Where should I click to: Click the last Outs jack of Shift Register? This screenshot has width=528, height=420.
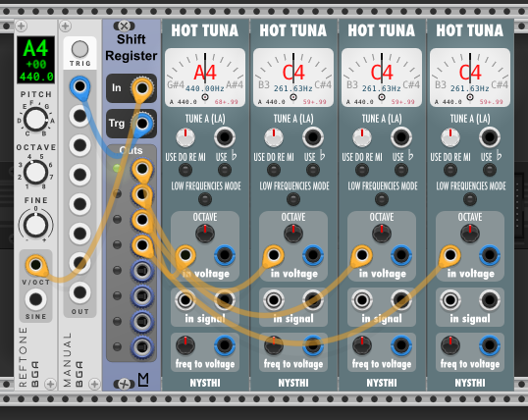click(x=142, y=346)
